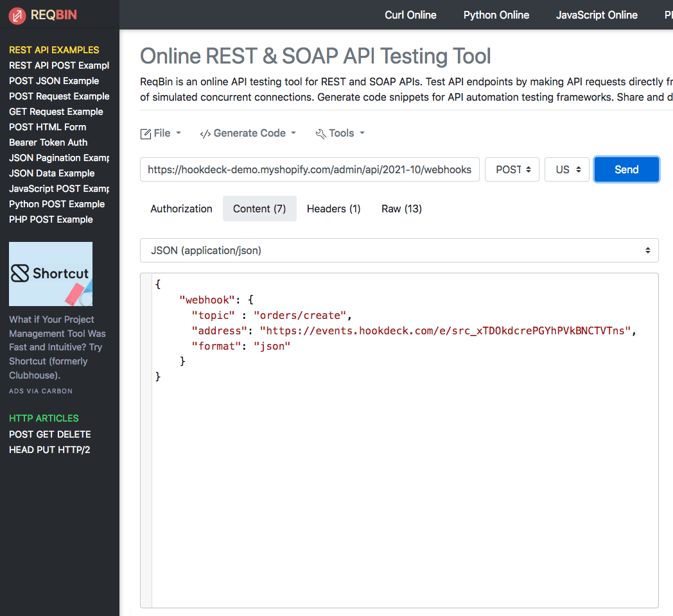Open the POST request method dropdown
The width and height of the screenshot is (673, 616).
[x=512, y=169]
